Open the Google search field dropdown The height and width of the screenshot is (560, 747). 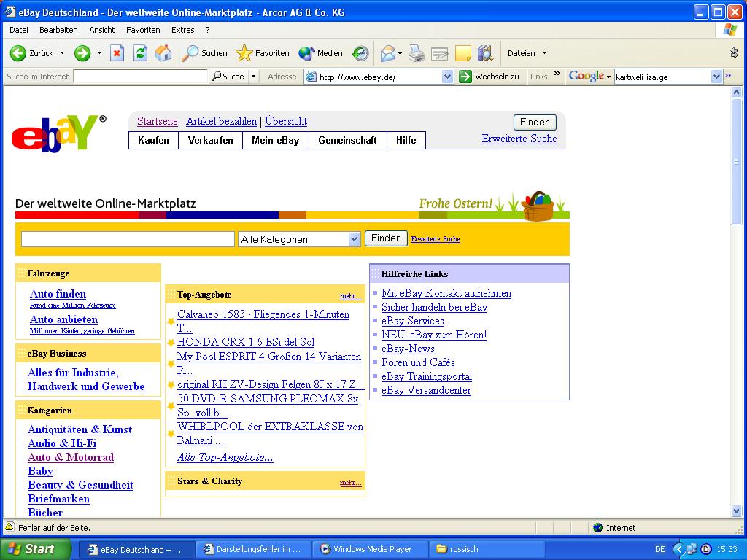pos(716,76)
